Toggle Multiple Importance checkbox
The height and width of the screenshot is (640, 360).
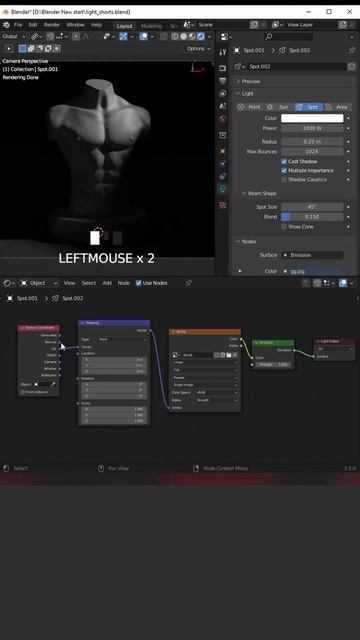[x=284, y=171]
